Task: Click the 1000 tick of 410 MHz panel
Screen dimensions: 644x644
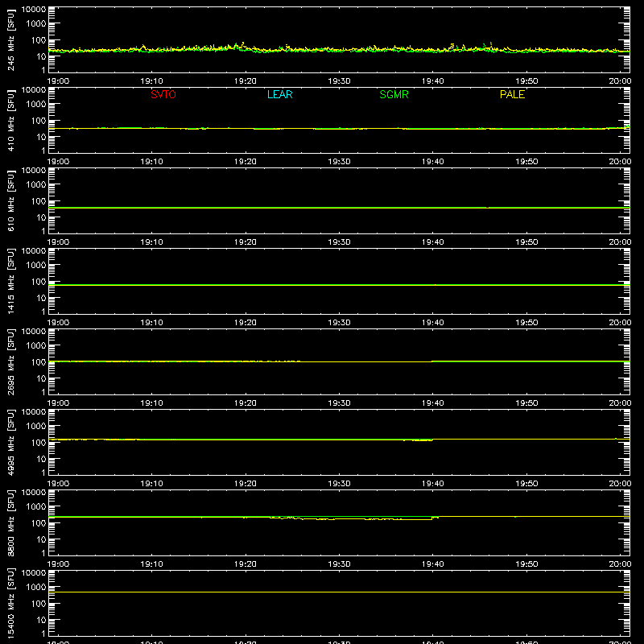Action: pyautogui.click(x=36, y=104)
